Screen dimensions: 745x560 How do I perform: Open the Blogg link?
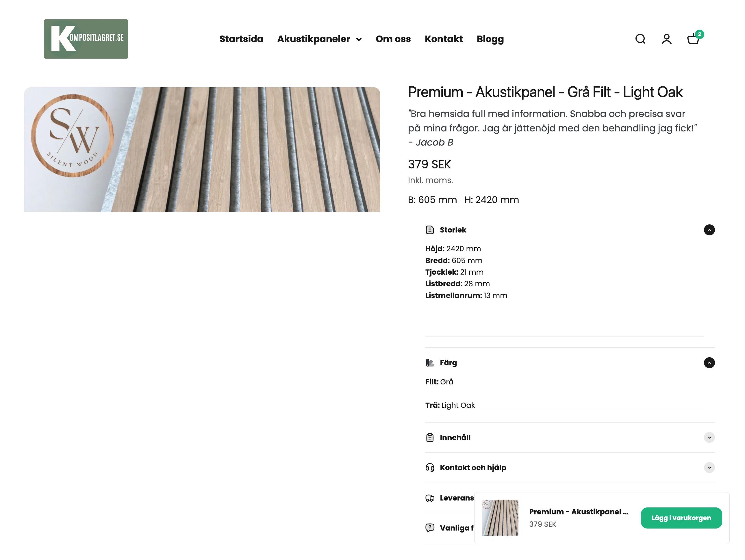490,39
